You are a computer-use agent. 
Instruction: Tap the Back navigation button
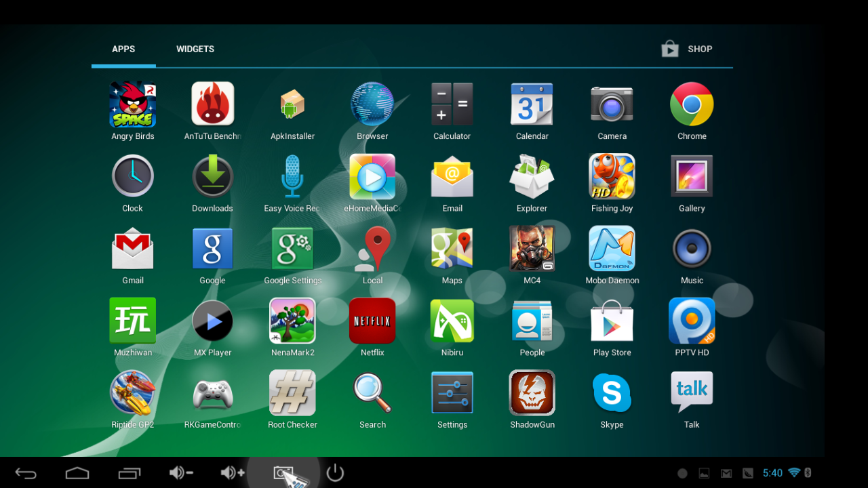26,473
